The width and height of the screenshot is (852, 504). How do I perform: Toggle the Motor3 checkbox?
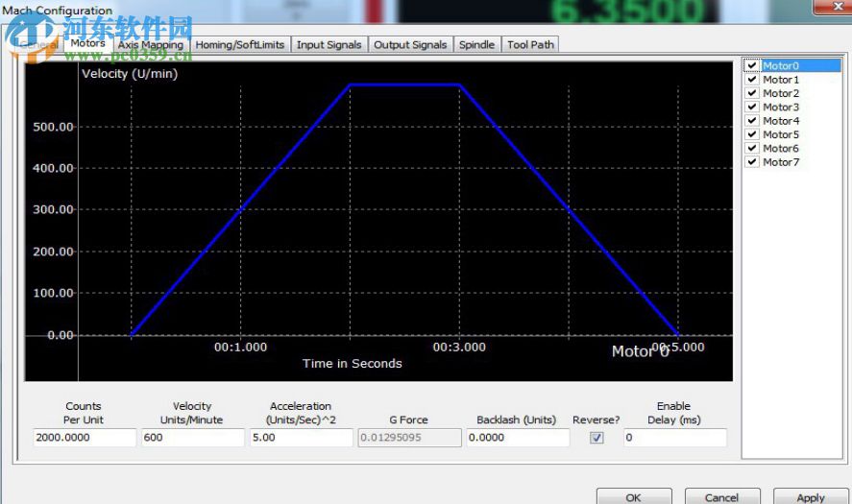point(752,107)
